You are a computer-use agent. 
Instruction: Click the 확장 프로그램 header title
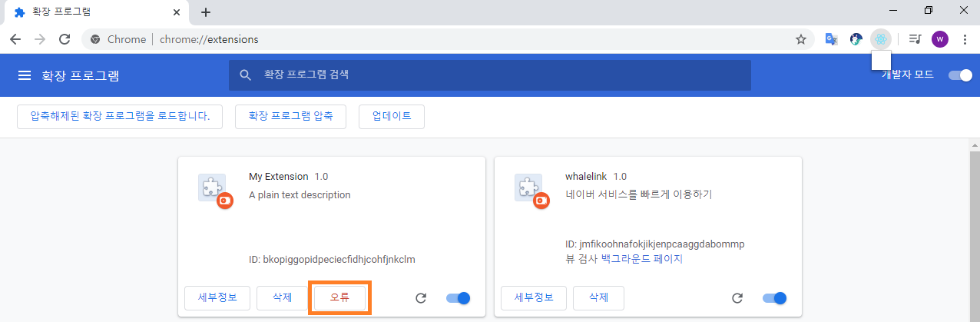tap(80, 75)
